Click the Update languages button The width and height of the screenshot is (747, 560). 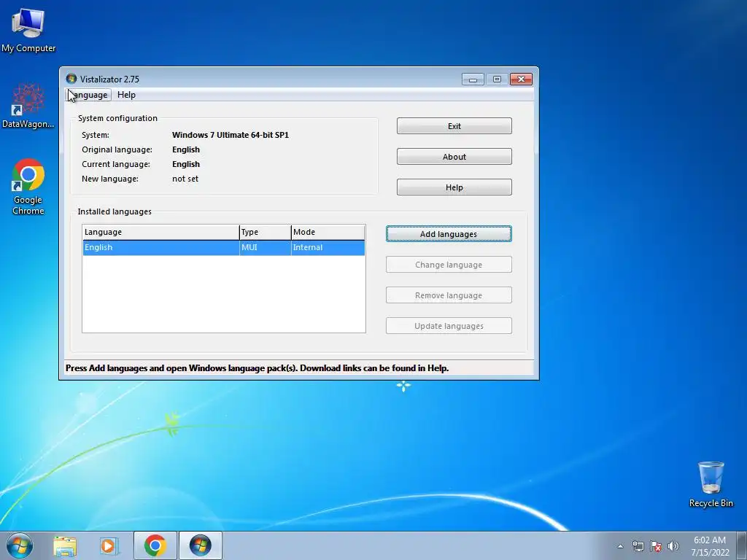(x=449, y=326)
